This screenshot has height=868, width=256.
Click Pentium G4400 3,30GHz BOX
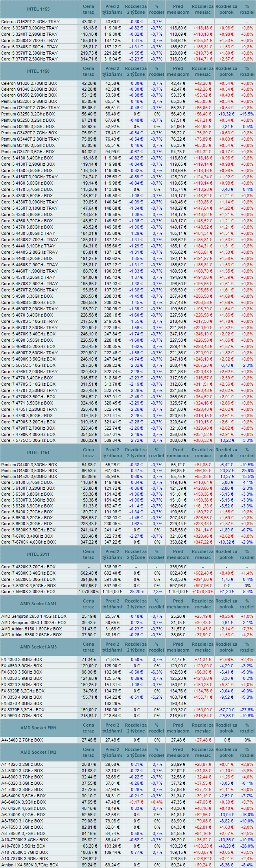tap(29, 465)
